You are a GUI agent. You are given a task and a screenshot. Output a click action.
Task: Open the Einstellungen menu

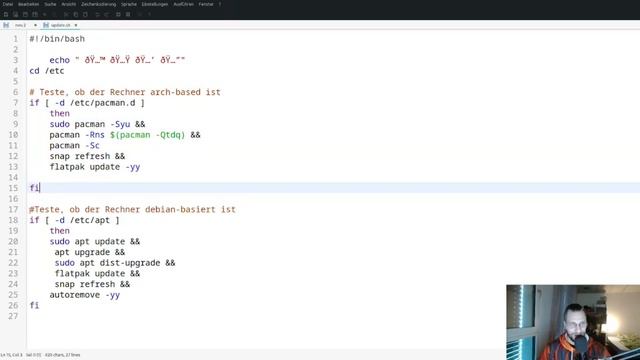pos(155,4)
